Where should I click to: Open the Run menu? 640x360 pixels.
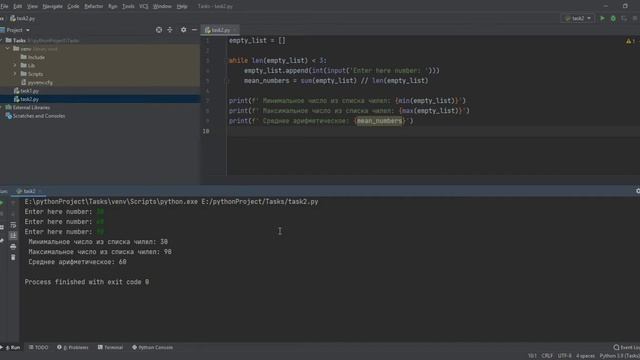coord(113,6)
